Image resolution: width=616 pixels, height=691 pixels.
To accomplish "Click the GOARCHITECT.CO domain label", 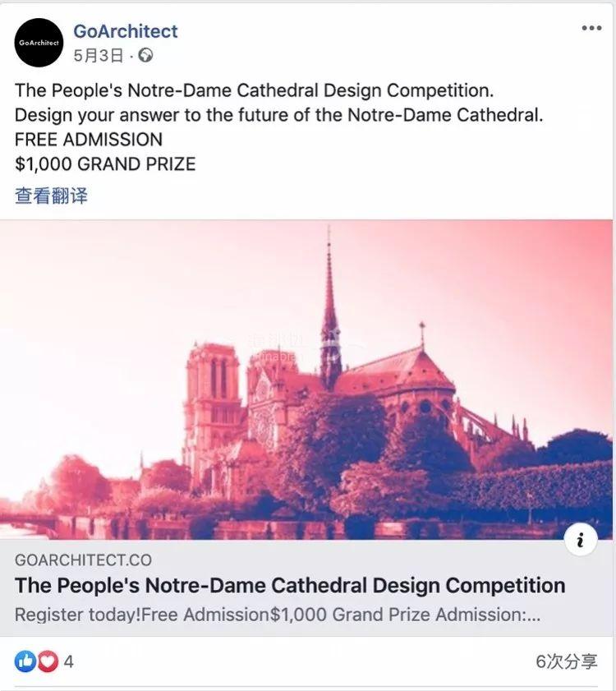I will click(83, 560).
